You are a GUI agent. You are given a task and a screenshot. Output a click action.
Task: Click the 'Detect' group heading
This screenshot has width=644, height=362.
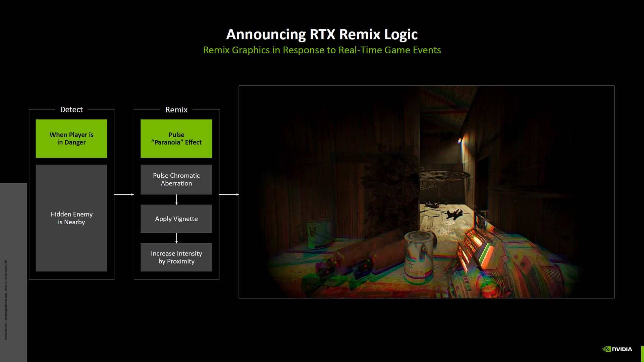[71, 110]
